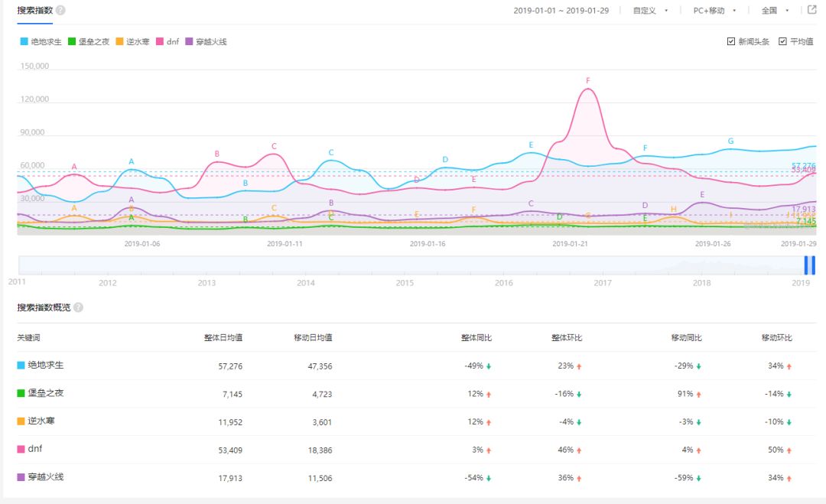Click pink F news marker at dnf peak
The image size is (826, 504).
[x=588, y=80]
